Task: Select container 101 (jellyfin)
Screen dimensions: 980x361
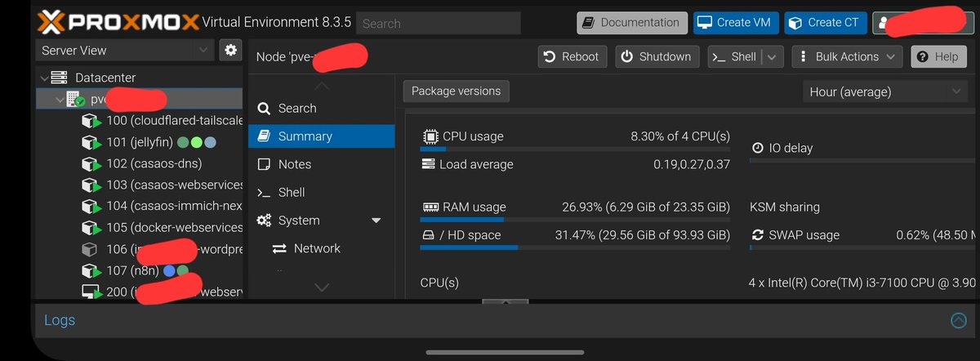Action: tap(140, 142)
